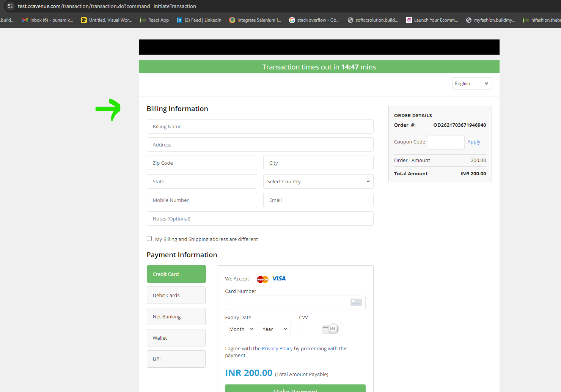The image size is (561, 392).
Task: Open the Launch Your Ecomm bookmark
Action: (432, 20)
